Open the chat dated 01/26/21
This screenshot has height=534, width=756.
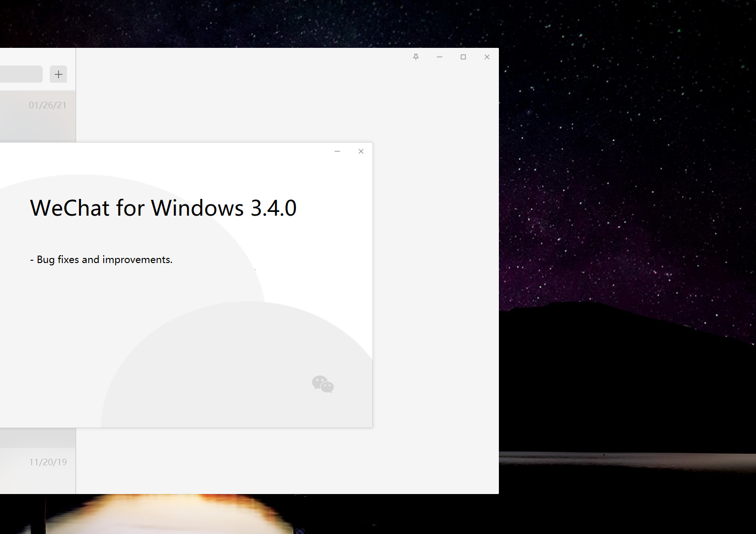[38, 117]
